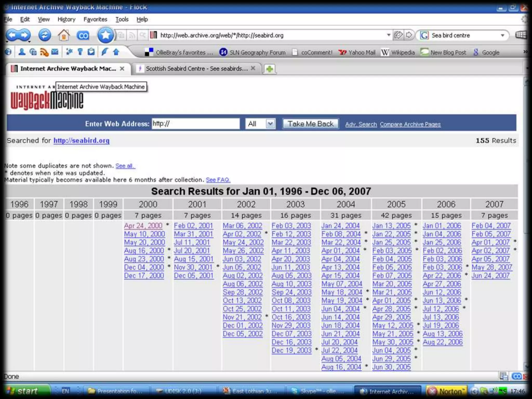Open the Apr 24, 2000 archive link
The width and height of the screenshot is (532, 399).
coord(143,225)
